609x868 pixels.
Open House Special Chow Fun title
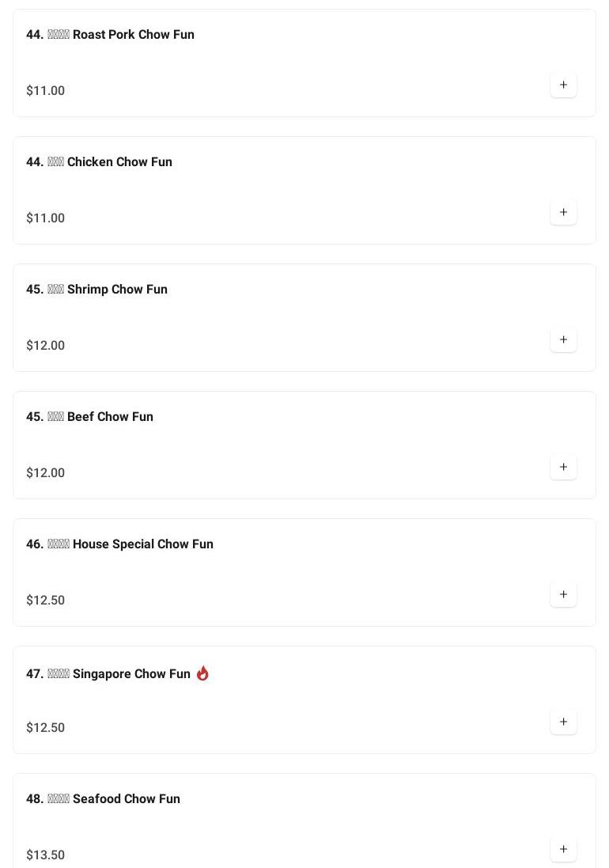click(119, 544)
